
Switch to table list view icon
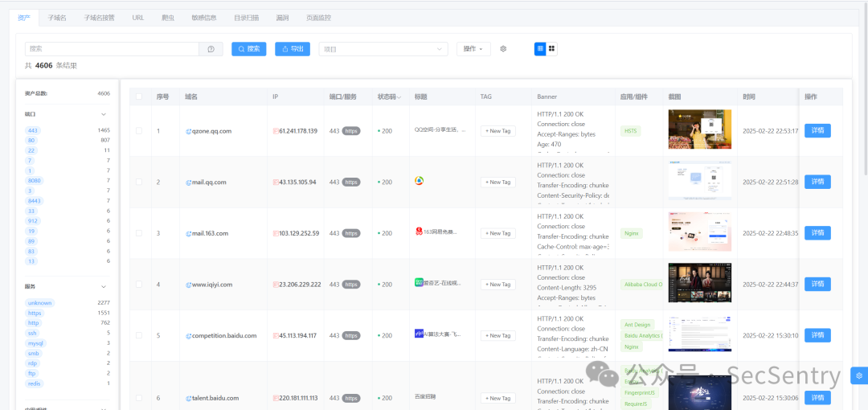point(540,49)
